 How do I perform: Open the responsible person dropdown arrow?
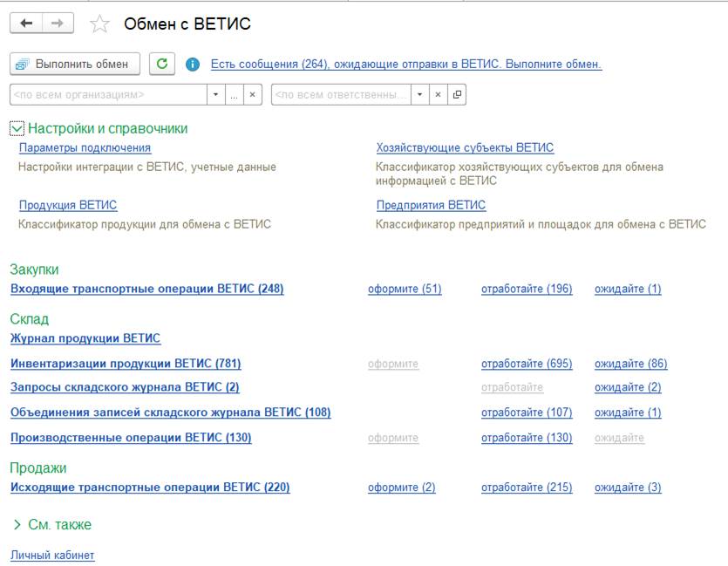click(420, 94)
